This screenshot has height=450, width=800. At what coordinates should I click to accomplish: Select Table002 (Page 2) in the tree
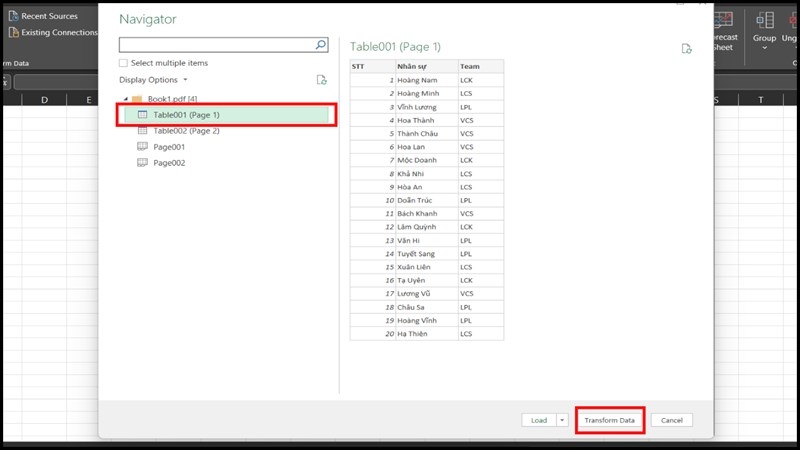click(186, 131)
